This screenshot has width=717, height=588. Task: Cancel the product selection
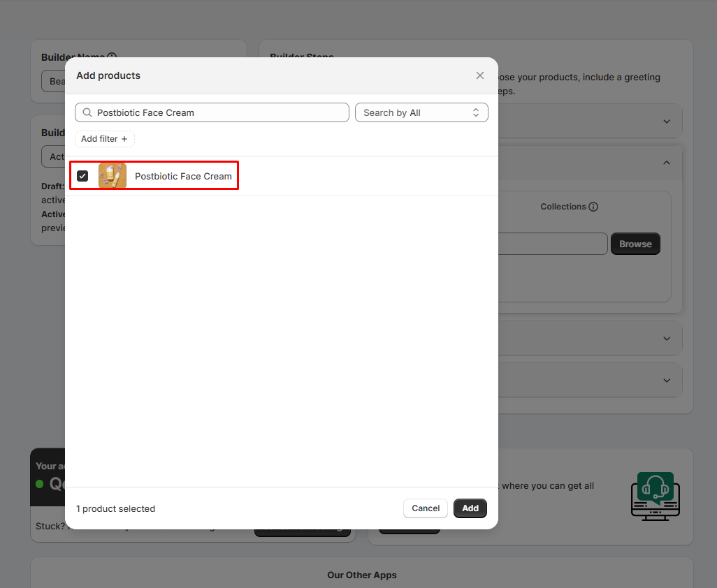[425, 508]
